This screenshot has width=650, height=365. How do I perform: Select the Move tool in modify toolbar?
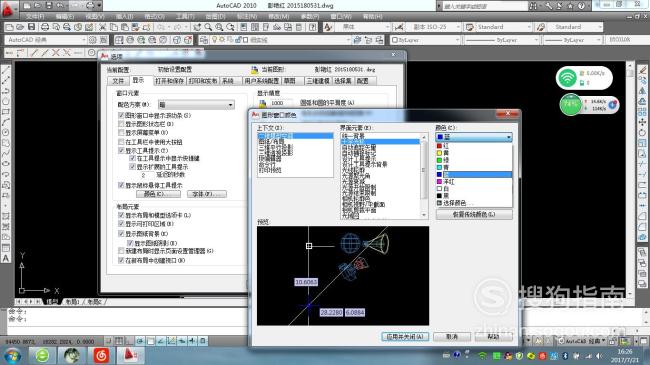[x=642, y=122]
